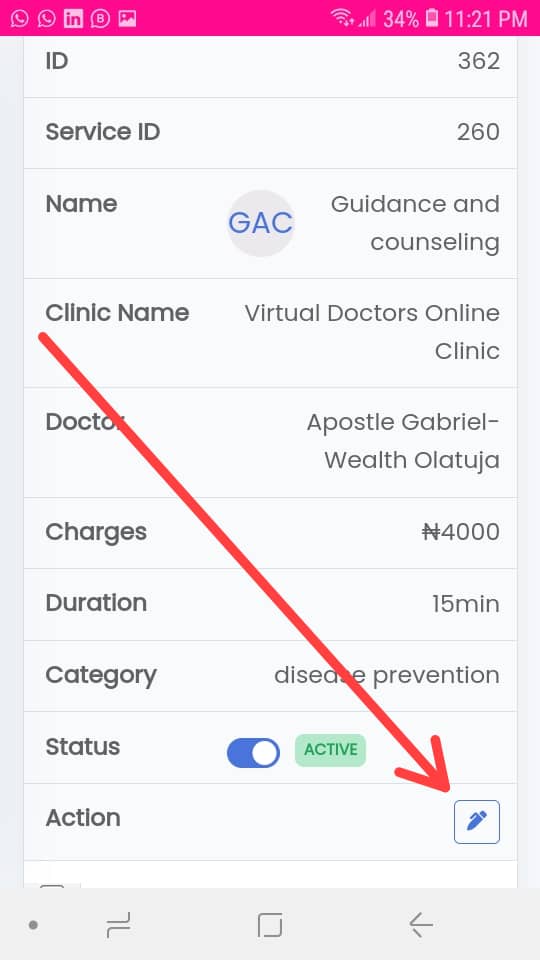Click the GAC avatar circle
Viewport: 540px width, 960px height.
261,223
